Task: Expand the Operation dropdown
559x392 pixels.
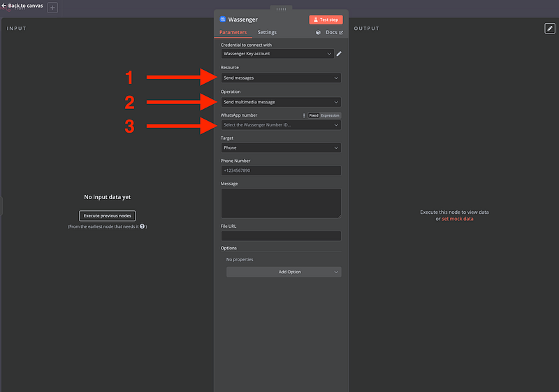Action: (x=281, y=102)
